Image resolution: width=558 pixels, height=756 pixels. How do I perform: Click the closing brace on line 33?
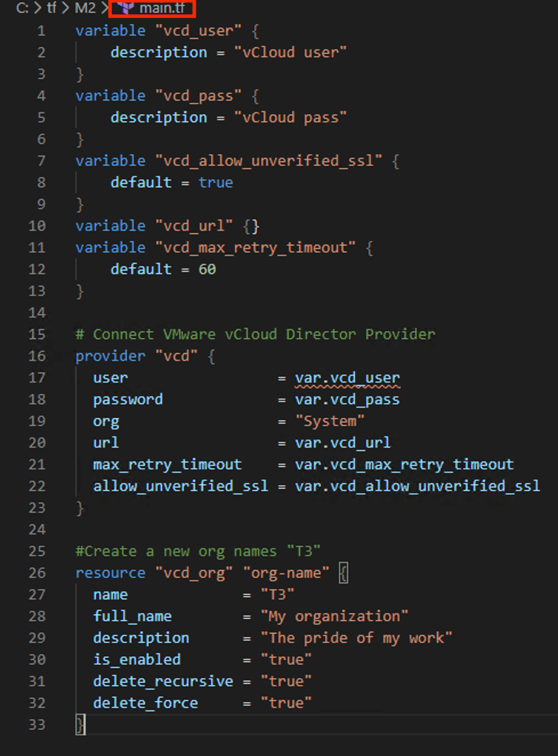80,725
